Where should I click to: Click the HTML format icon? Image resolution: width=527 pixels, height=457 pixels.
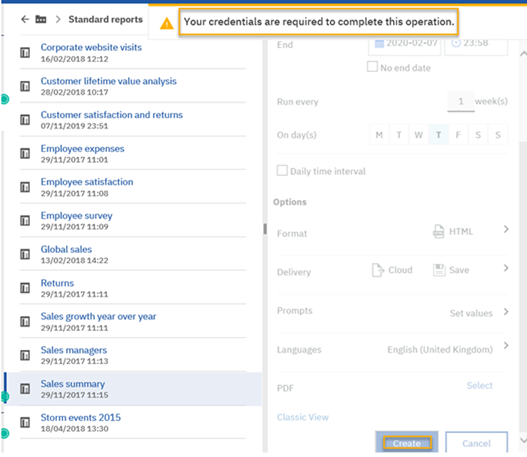coord(438,232)
